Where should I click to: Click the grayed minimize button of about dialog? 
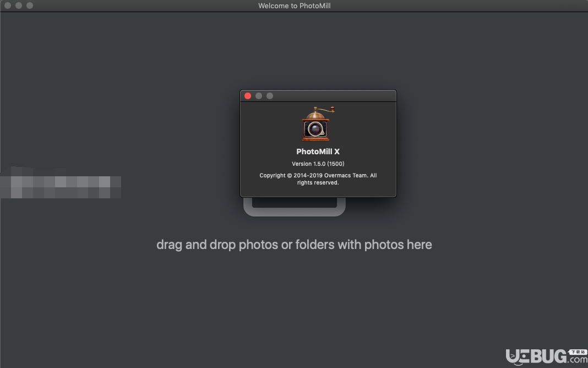[x=259, y=96]
